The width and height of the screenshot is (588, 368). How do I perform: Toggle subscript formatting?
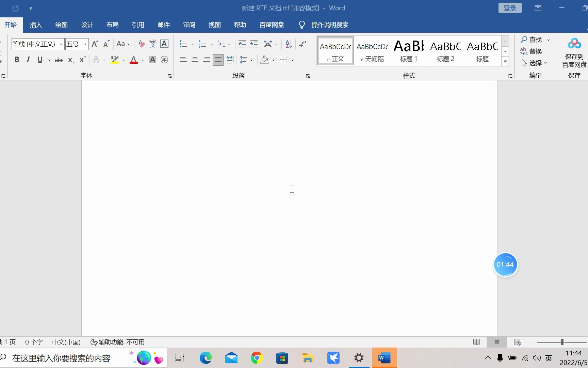(71, 60)
